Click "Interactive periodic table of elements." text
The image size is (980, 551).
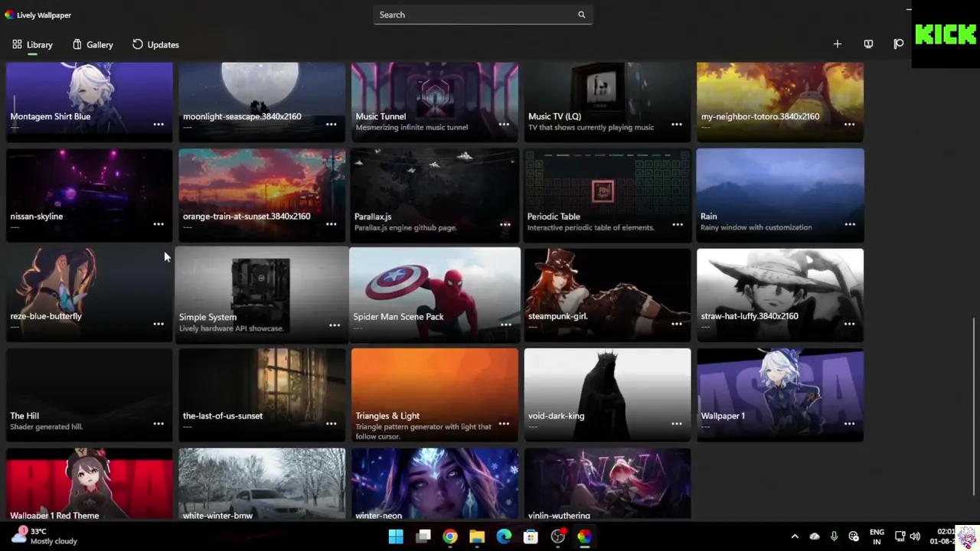point(591,227)
